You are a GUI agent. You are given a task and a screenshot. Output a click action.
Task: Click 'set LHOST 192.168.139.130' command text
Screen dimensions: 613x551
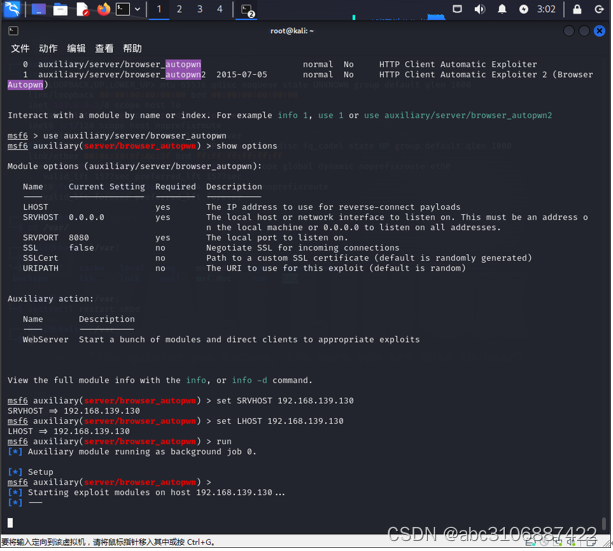click(x=280, y=421)
